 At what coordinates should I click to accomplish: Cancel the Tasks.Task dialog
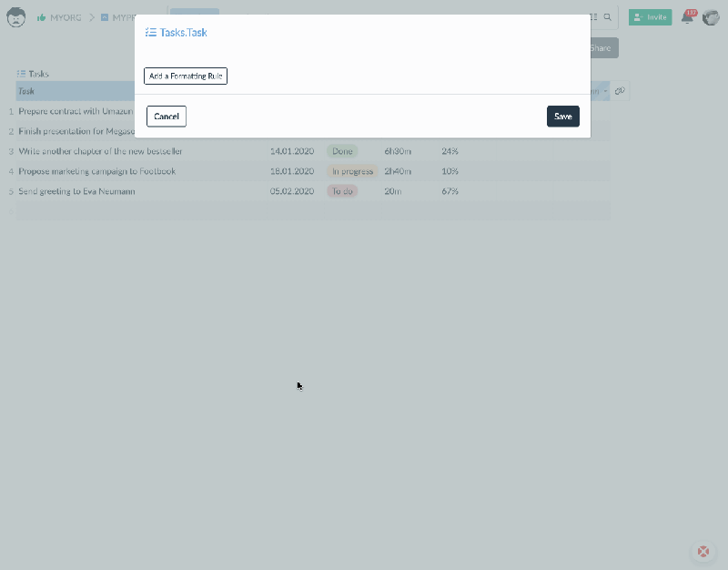[166, 117]
